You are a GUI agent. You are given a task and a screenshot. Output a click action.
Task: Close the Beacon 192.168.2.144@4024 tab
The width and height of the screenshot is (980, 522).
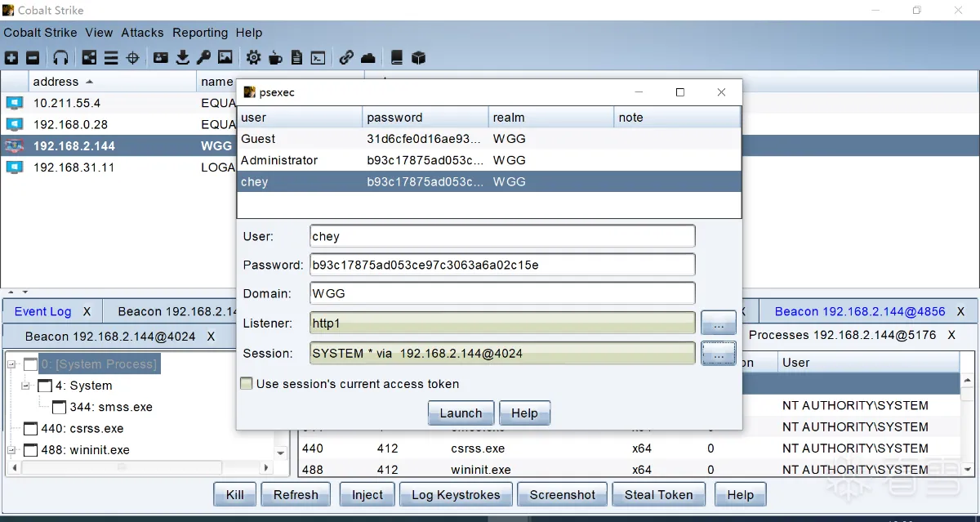pos(211,337)
